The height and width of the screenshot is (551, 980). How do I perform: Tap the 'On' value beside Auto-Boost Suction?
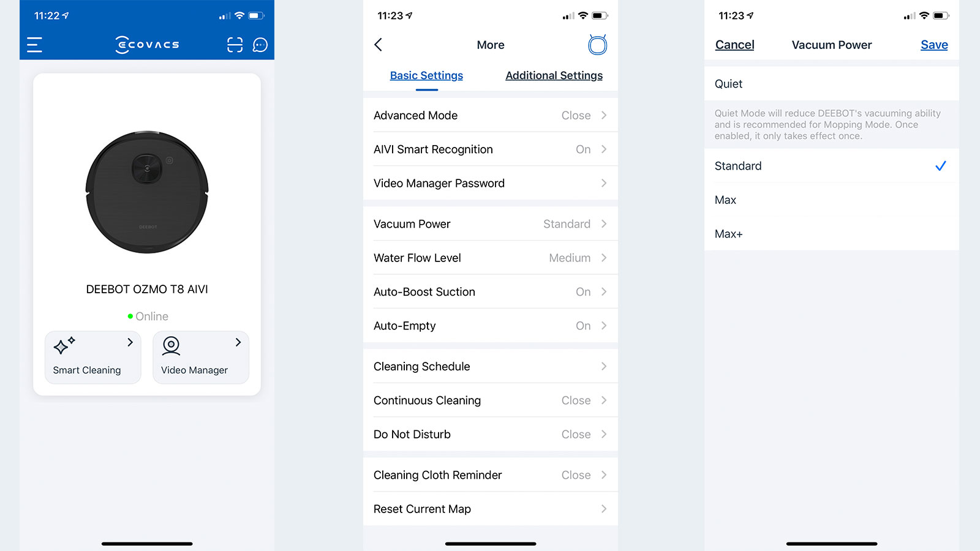pyautogui.click(x=583, y=292)
